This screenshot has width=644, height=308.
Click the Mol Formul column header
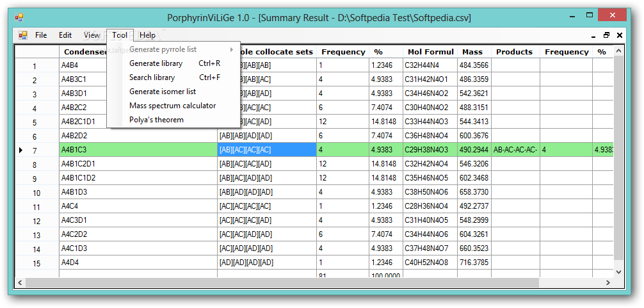(x=430, y=52)
